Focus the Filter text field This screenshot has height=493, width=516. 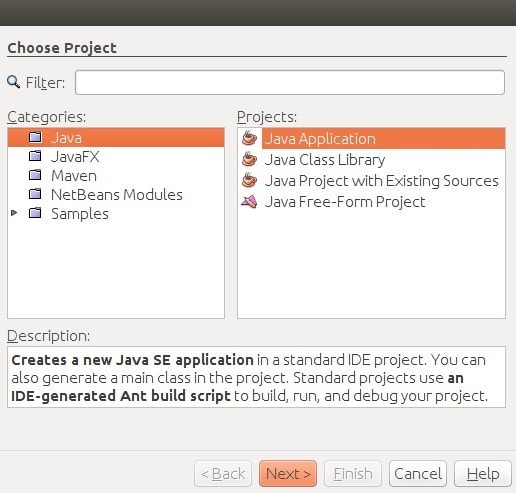coord(290,82)
